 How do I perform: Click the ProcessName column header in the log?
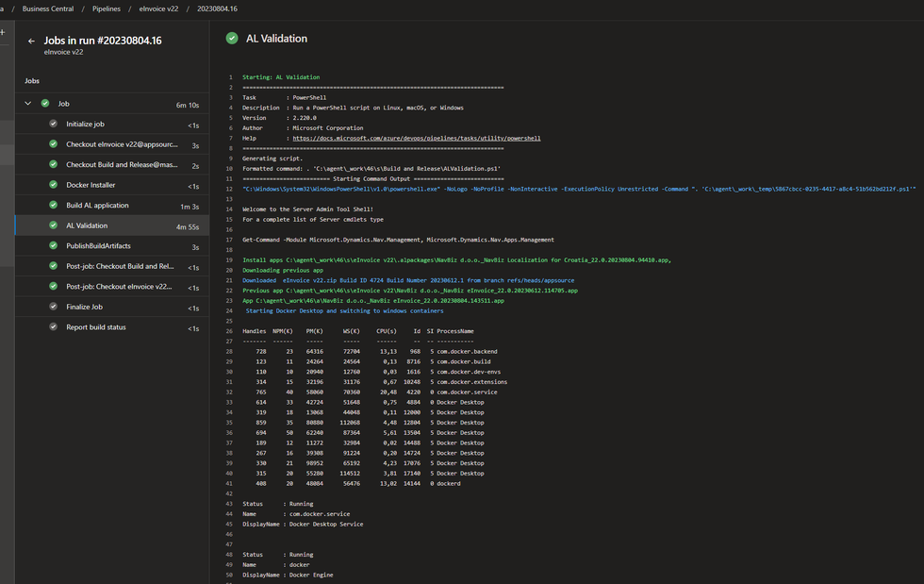coord(454,331)
